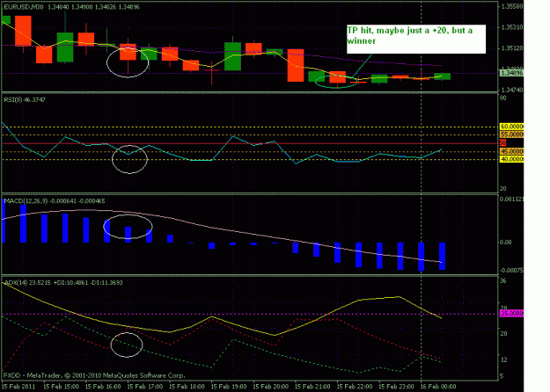Click the ADX scale value 36

pos(503,281)
